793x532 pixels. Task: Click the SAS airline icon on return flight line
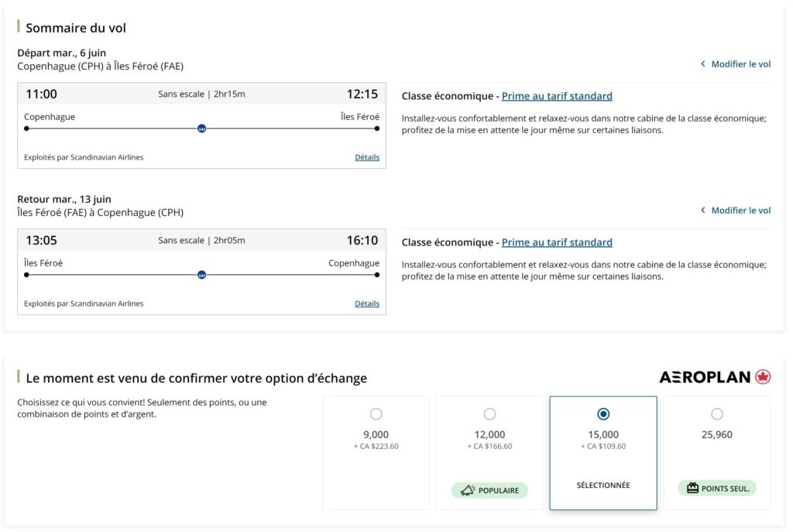(x=201, y=275)
